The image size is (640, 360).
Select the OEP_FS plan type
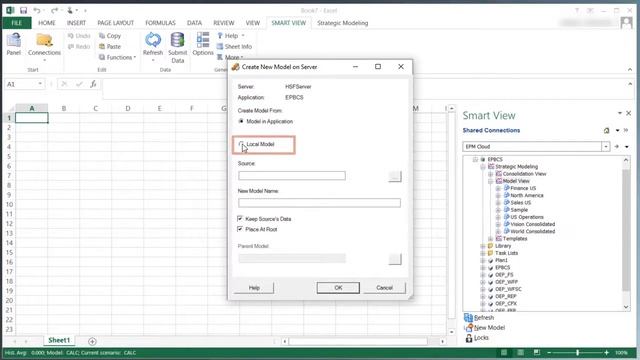(x=504, y=275)
